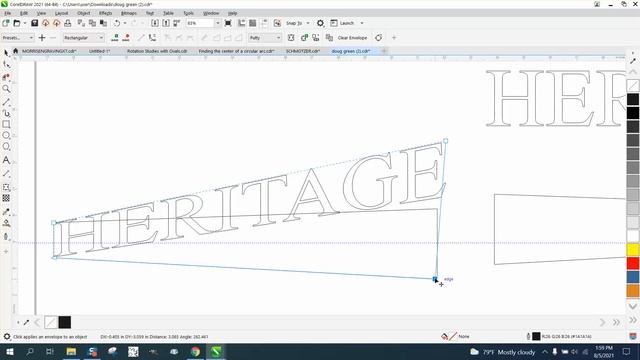Pick the yellow swatch in color palette
The image size is (640, 360).
click(633, 249)
